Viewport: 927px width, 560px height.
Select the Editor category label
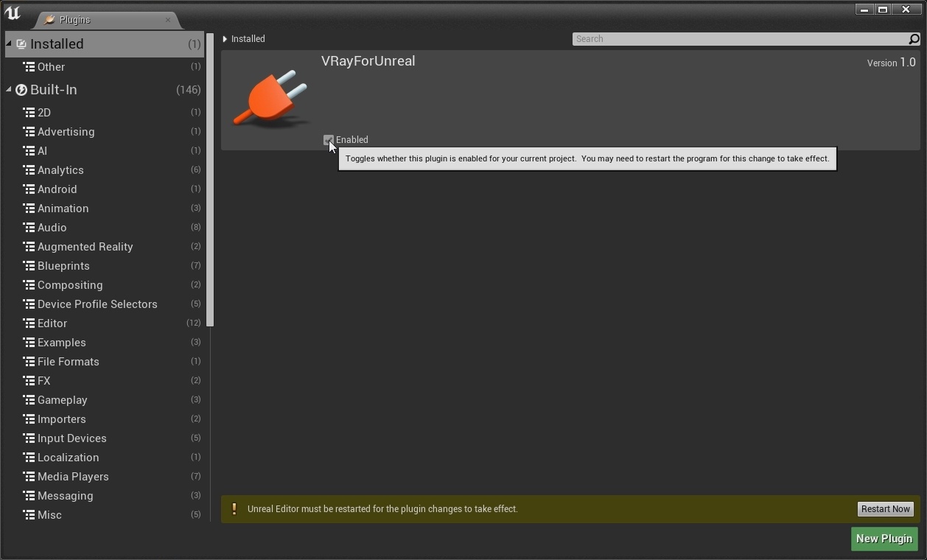pyautogui.click(x=52, y=323)
